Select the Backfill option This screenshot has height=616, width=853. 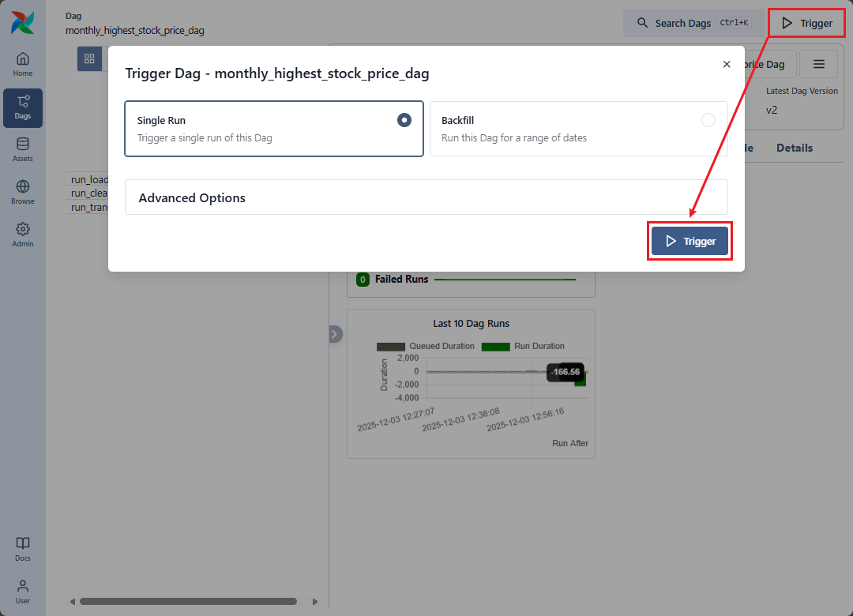(579, 129)
